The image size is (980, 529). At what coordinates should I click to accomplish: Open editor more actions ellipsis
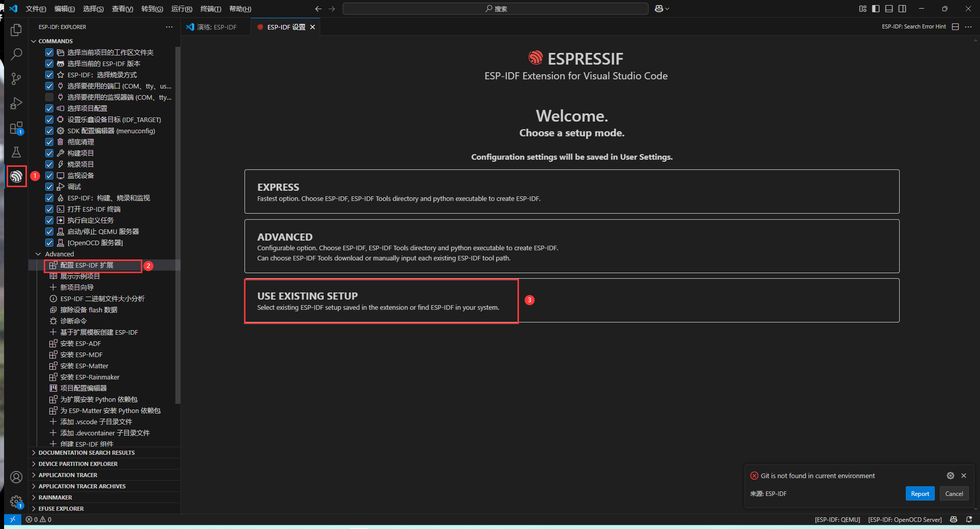tap(968, 27)
